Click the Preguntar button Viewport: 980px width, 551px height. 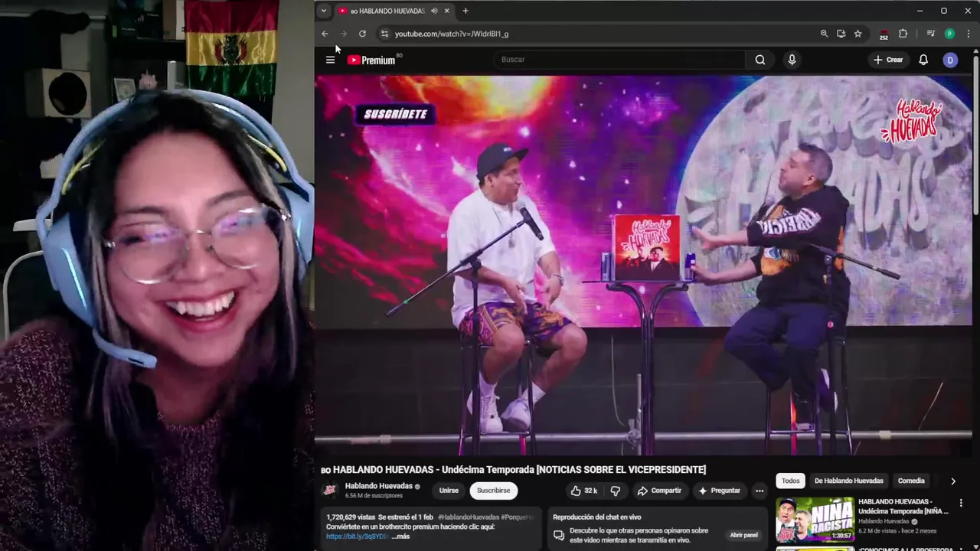coord(719,491)
